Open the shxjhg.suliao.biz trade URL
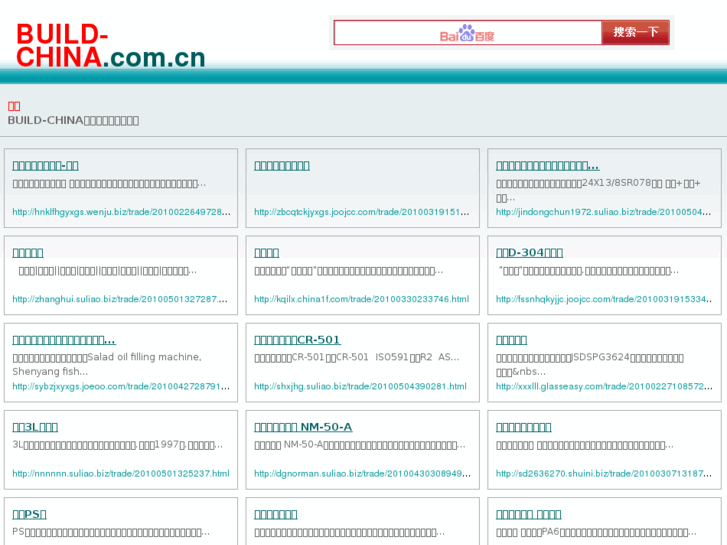 click(360, 386)
